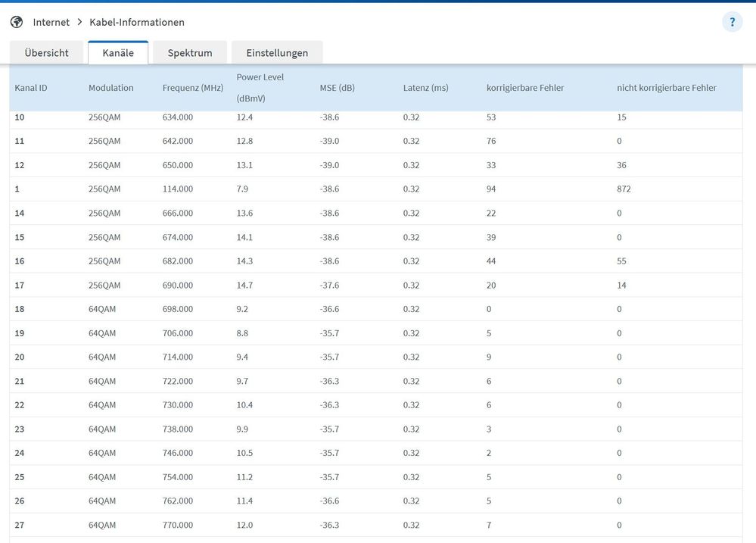This screenshot has height=543, width=756.
Task: Click the Internet breadcrumb link
Action: (x=51, y=22)
